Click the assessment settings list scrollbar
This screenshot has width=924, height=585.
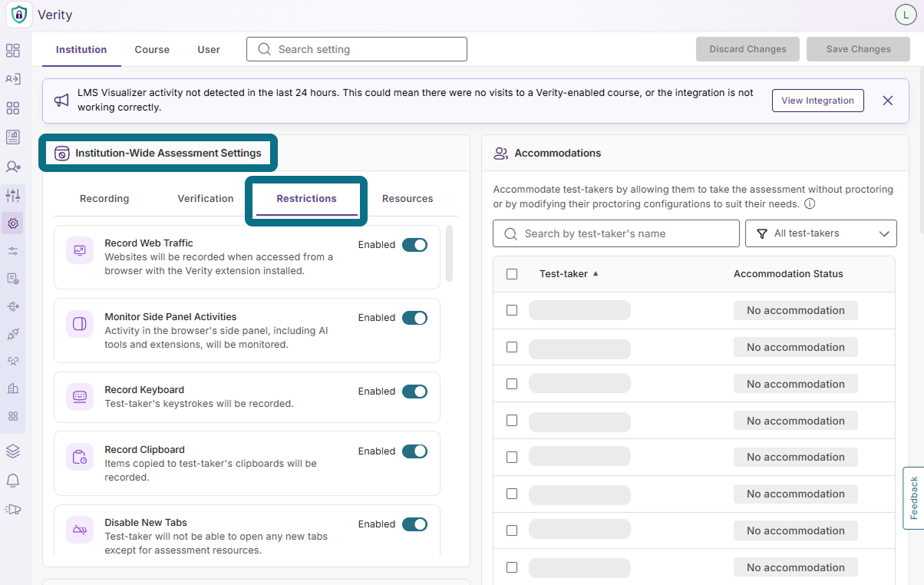point(449,253)
